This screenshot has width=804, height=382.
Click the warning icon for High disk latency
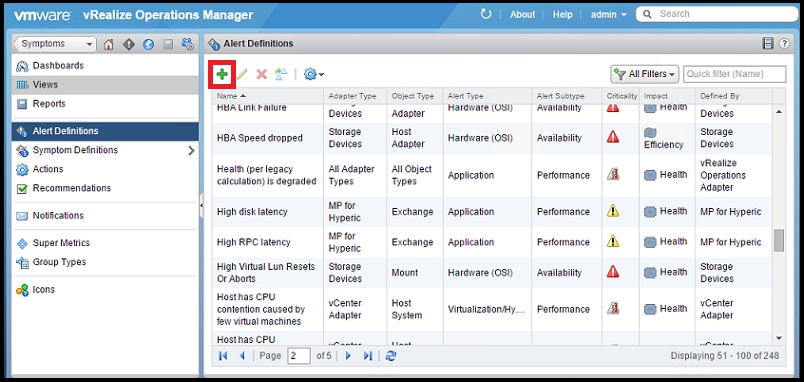pos(613,211)
